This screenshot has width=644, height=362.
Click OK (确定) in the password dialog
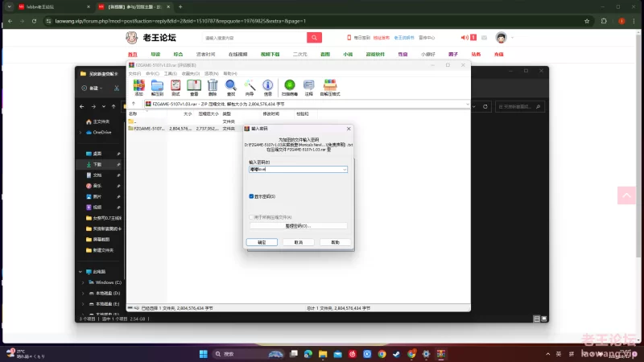pos(262,242)
